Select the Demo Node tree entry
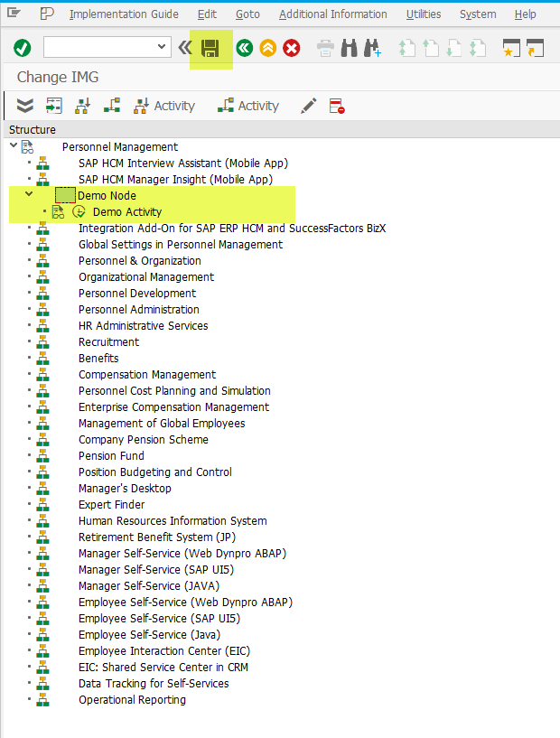 107,195
